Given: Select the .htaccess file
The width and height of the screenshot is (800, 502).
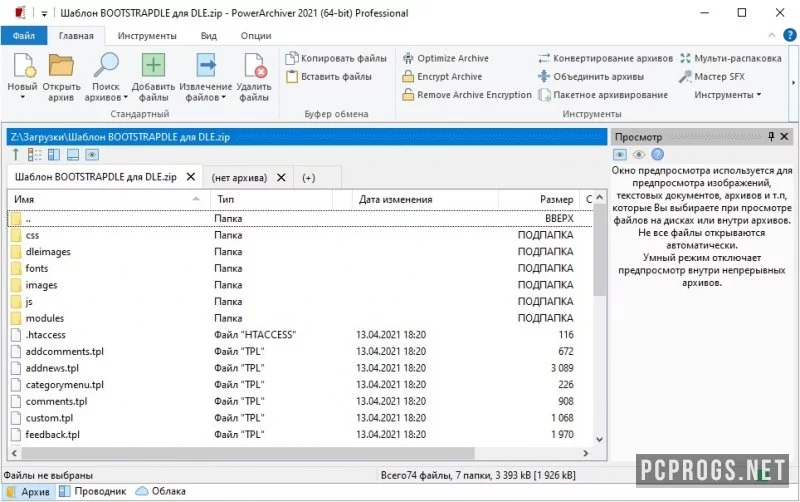Looking at the screenshot, I should [x=300, y=335].
